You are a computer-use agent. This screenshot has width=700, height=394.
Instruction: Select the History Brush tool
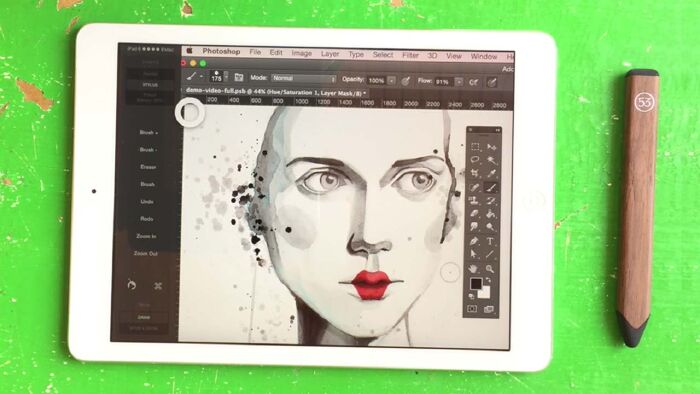coord(491,200)
